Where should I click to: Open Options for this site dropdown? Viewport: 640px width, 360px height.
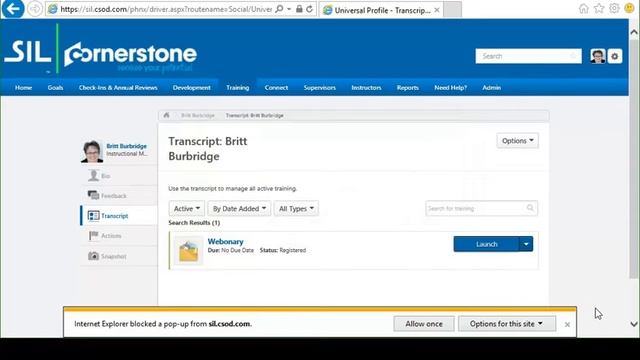[x=507, y=324]
